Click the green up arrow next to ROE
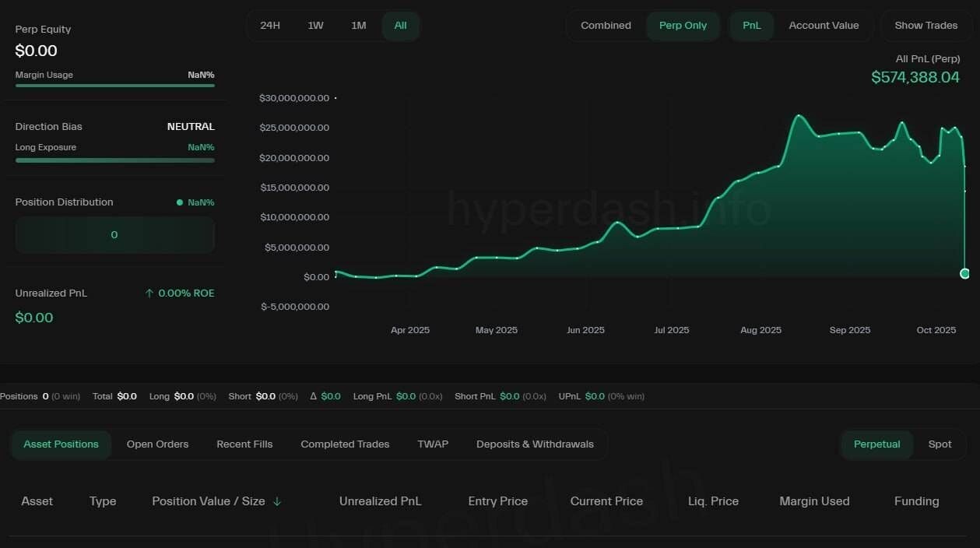 pyautogui.click(x=149, y=293)
